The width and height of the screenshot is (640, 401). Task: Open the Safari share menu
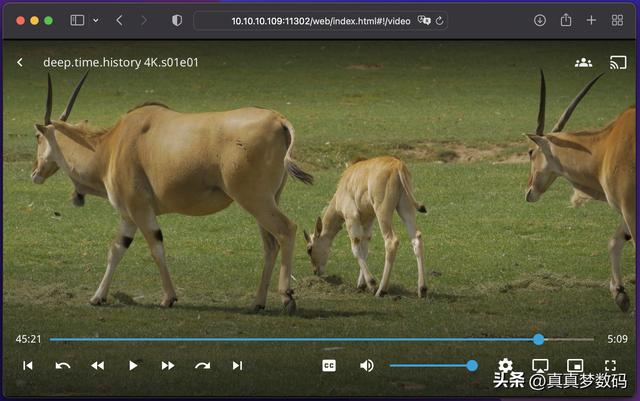(x=566, y=20)
